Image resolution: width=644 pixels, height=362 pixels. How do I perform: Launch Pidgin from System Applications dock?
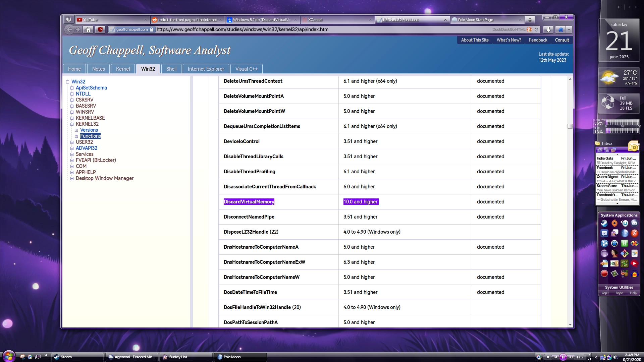pyautogui.click(x=614, y=233)
